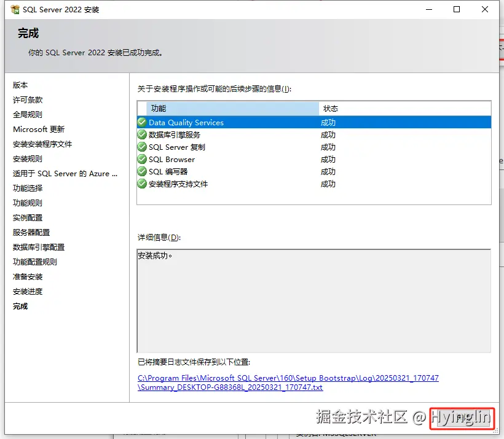The image size is (504, 439).
Task: Click green check icon beside 安装程序支持文件
Action: click(142, 184)
